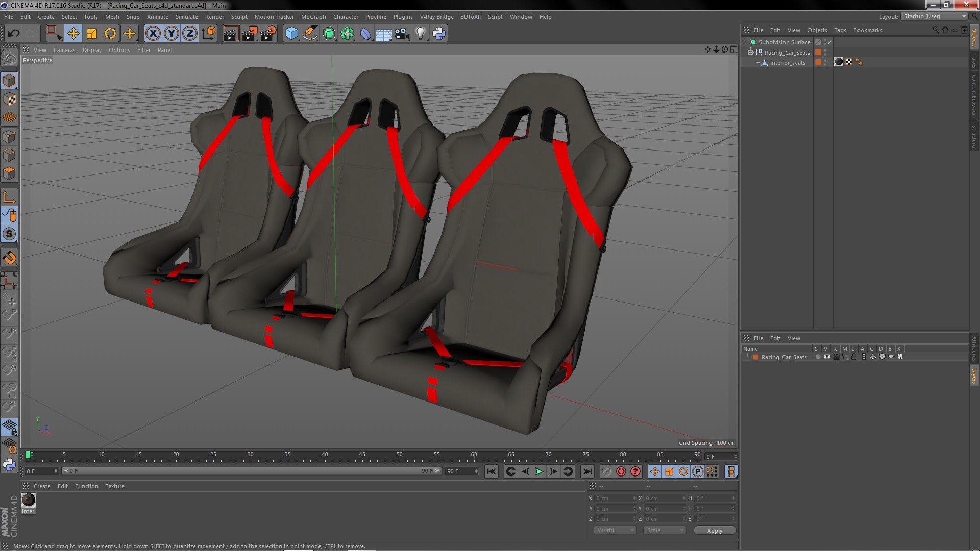Toggle Racing_Car_Seats layer lock
The image size is (980, 551).
[x=854, y=357]
